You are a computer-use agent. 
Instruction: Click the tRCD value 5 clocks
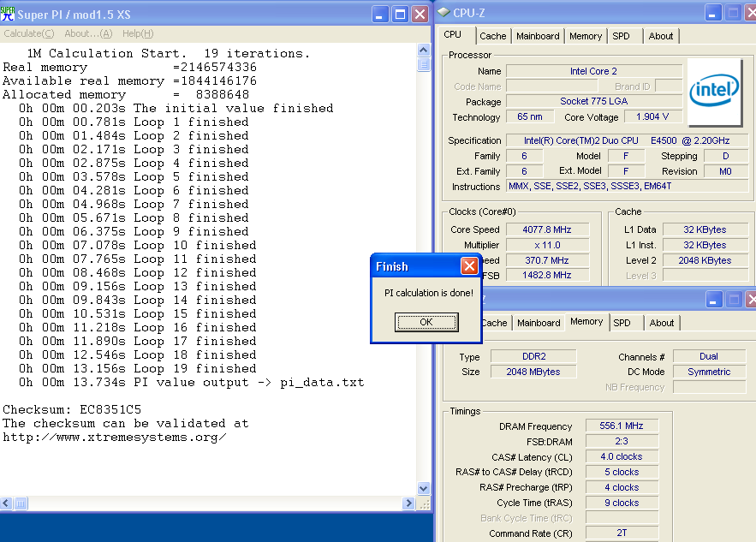point(622,472)
